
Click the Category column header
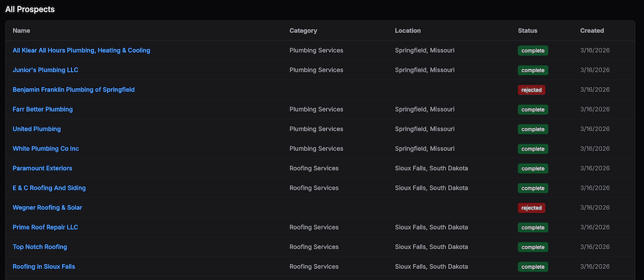tap(303, 31)
